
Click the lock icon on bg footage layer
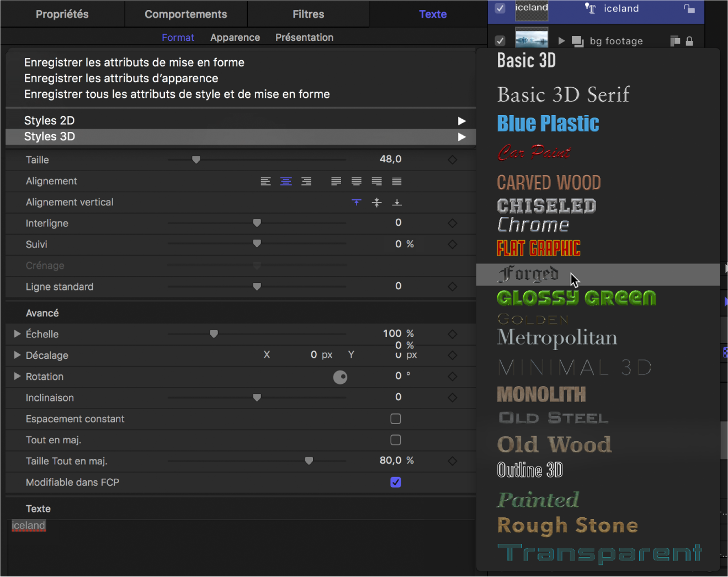[x=689, y=41]
